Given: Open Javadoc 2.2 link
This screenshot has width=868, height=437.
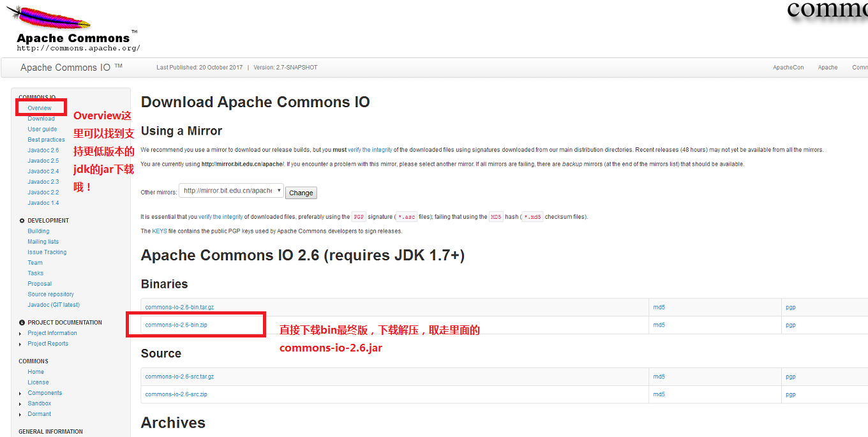Looking at the screenshot, I should 43,193.
